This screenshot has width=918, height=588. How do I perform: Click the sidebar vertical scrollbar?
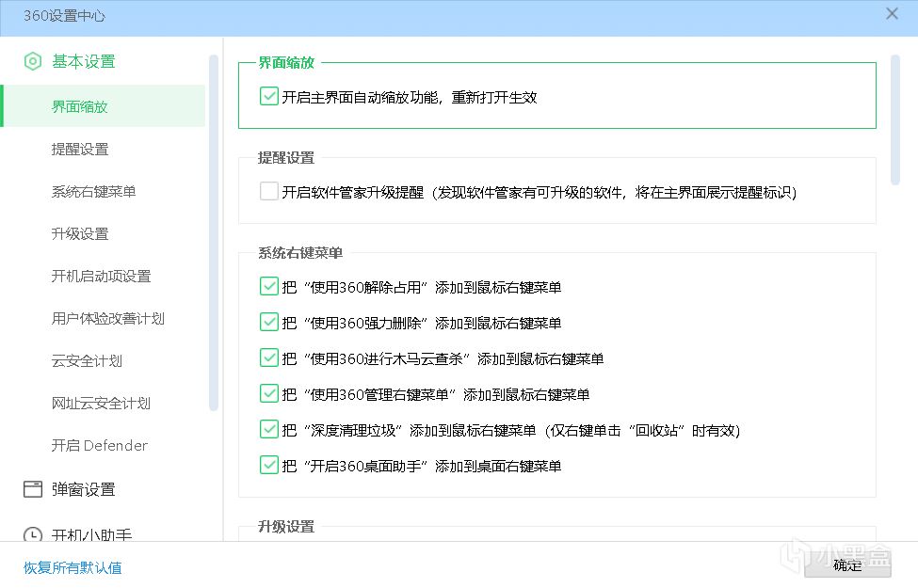(x=214, y=233)
